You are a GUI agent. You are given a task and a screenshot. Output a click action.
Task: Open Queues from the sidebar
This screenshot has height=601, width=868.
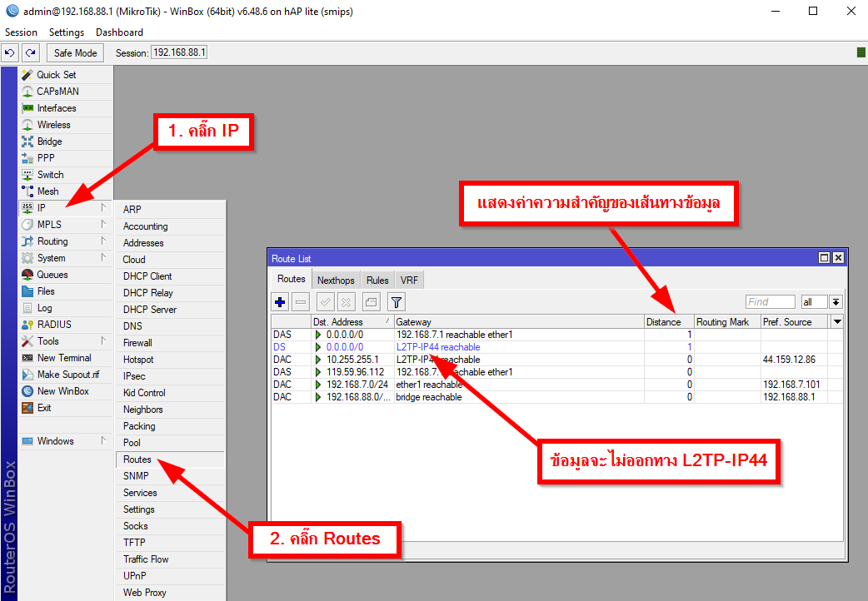tap(65, 275)
